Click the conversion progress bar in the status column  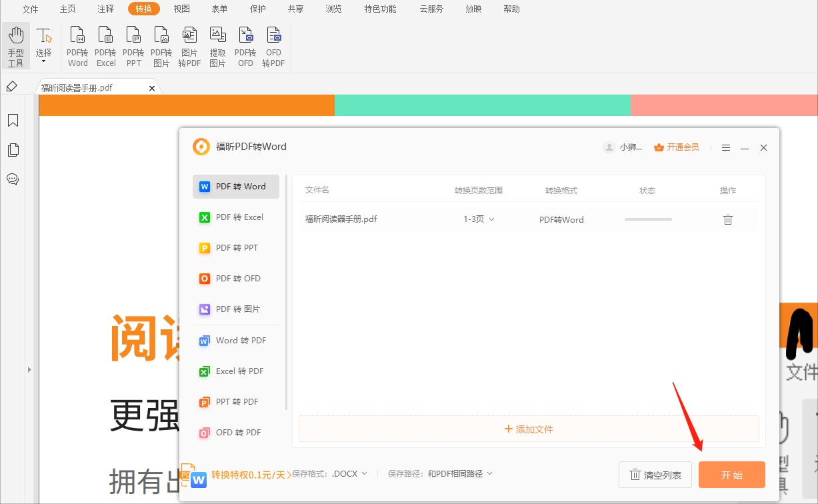(647, 219)
